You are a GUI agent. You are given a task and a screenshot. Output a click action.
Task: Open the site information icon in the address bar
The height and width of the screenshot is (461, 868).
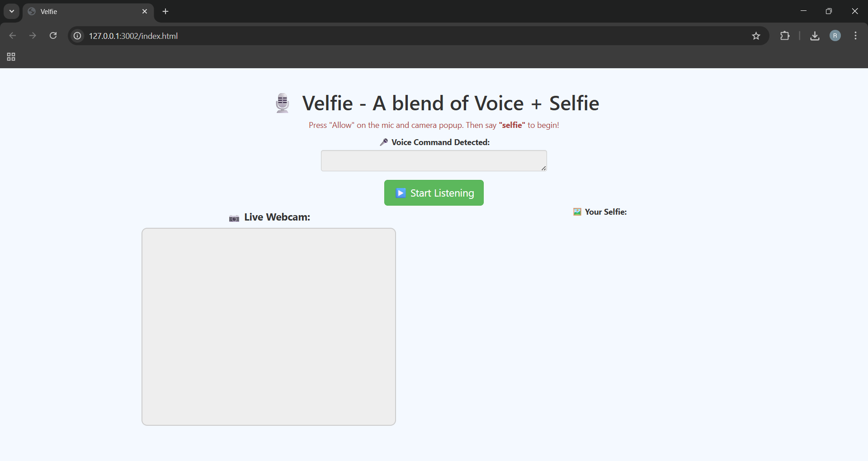[77, 36]
